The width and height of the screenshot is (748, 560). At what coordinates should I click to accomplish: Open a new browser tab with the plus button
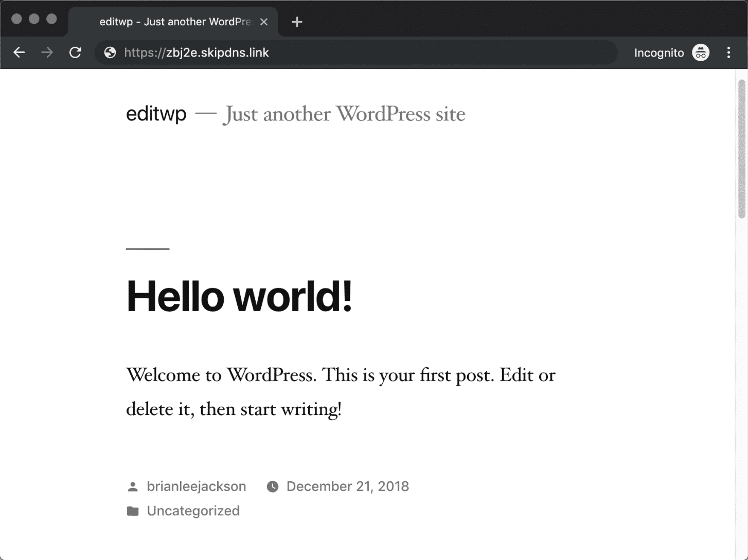click(x=296, y=22)
